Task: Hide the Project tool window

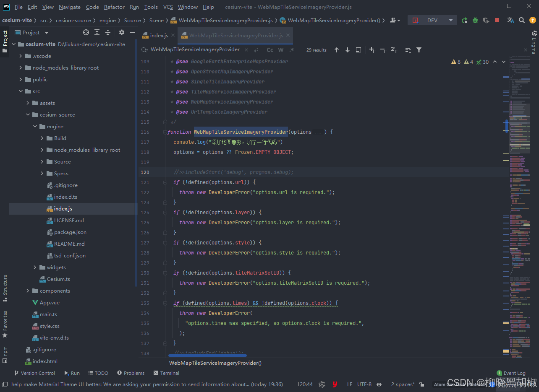Action: pos(133,32)
